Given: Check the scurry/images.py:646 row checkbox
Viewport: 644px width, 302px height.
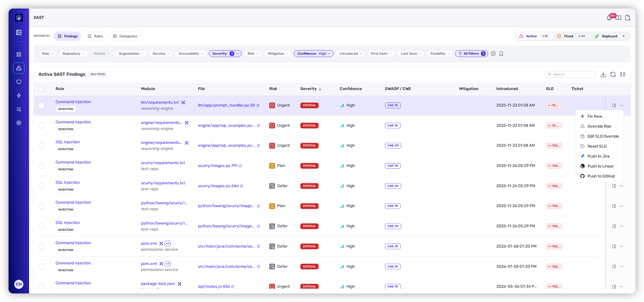Looking at the screenshot, I should pyautogui.click(x=41, y=186).
